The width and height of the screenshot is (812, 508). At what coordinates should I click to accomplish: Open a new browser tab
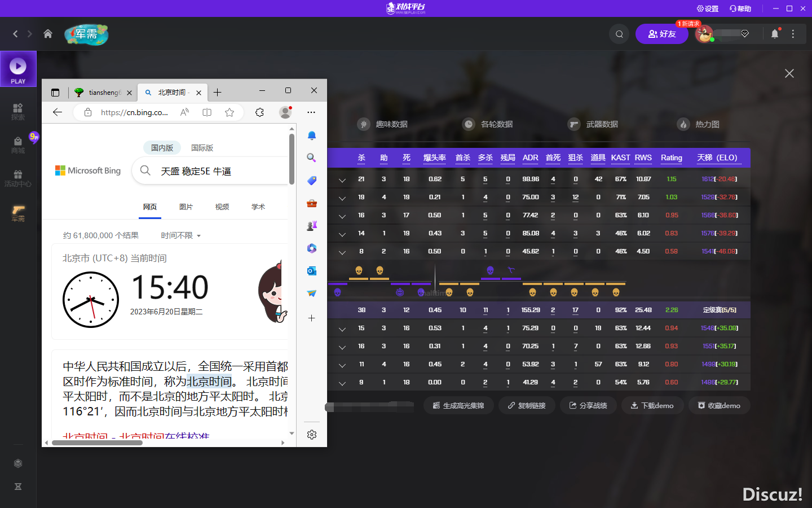pos(218,92)
